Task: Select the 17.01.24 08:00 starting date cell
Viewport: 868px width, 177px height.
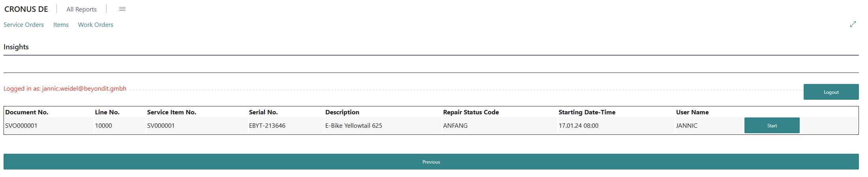Action: 578,126
